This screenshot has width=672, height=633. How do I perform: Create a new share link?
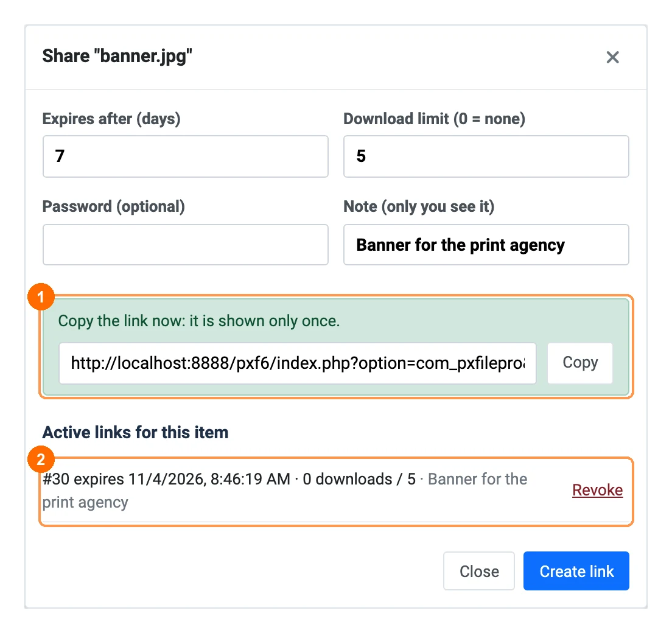(576, 571)
